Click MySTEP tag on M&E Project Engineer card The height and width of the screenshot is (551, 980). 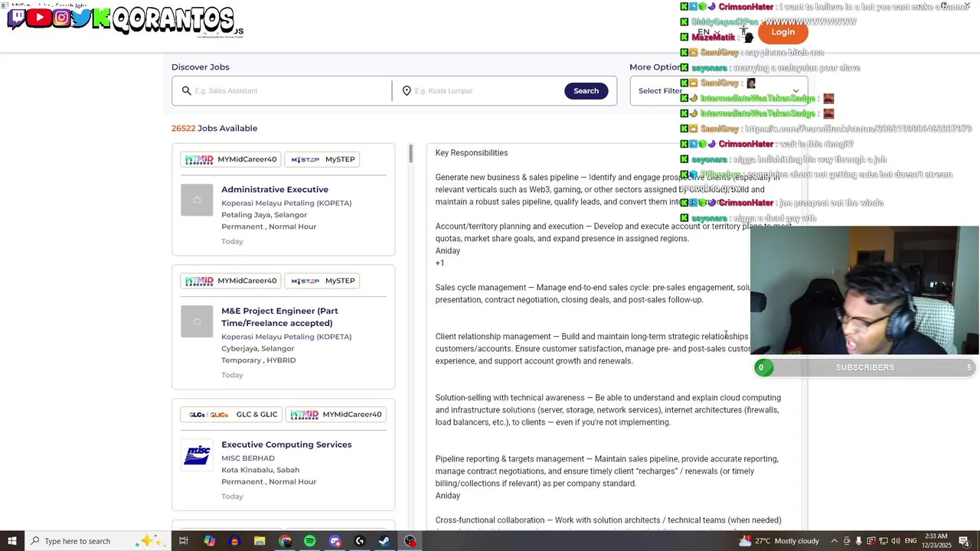[323, 281]
